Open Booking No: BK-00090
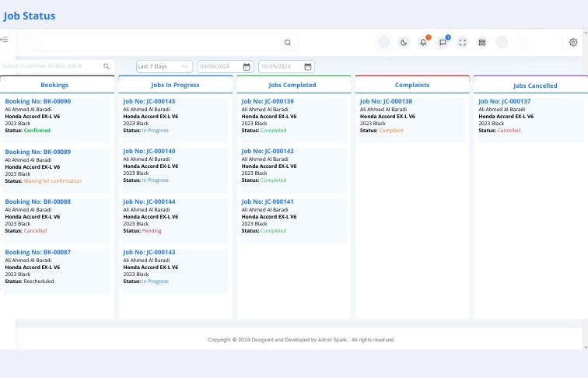The width and height of the screenshot is (588, 378). pyautogui.click(x=37, y=101)
